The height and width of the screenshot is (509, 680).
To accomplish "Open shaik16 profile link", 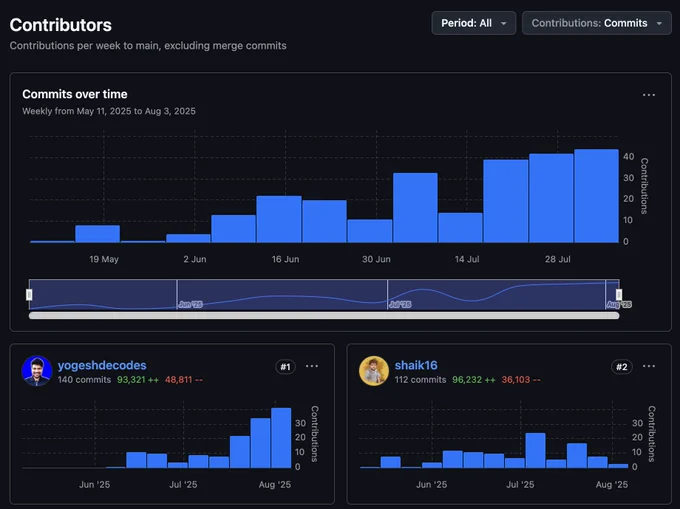I will (x=416, y=365).
